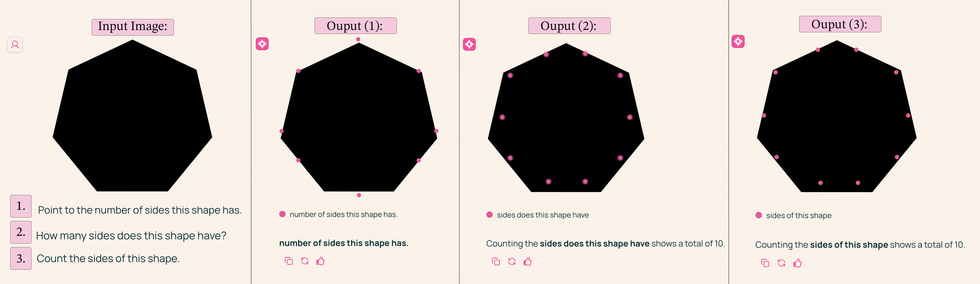Viewport: 980px width, 284px height.
Task: Regenerate the Output (1) response
Action: [x=305, y=261]
